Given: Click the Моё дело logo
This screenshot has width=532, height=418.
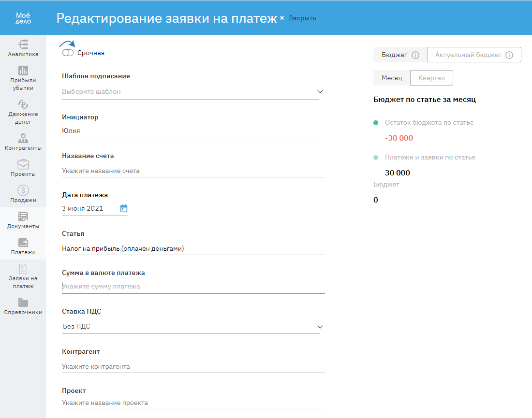Looking at the screenshot, I should [23, 18].
